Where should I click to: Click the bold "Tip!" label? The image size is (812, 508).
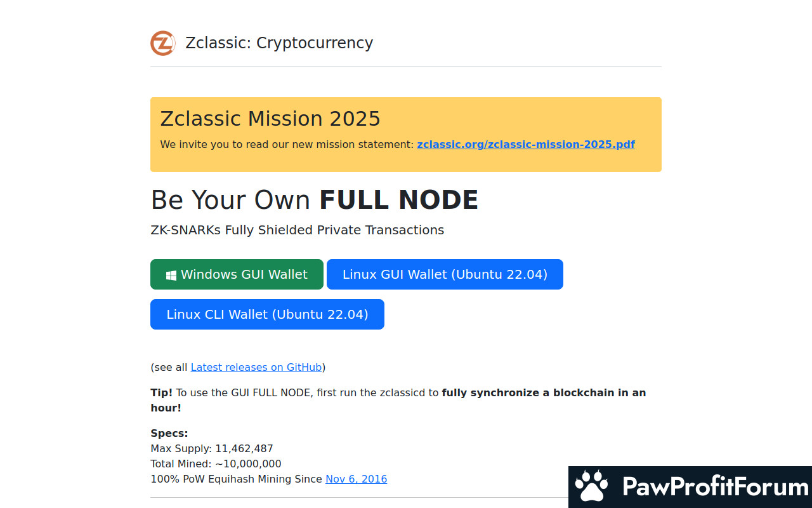point(161,392)
